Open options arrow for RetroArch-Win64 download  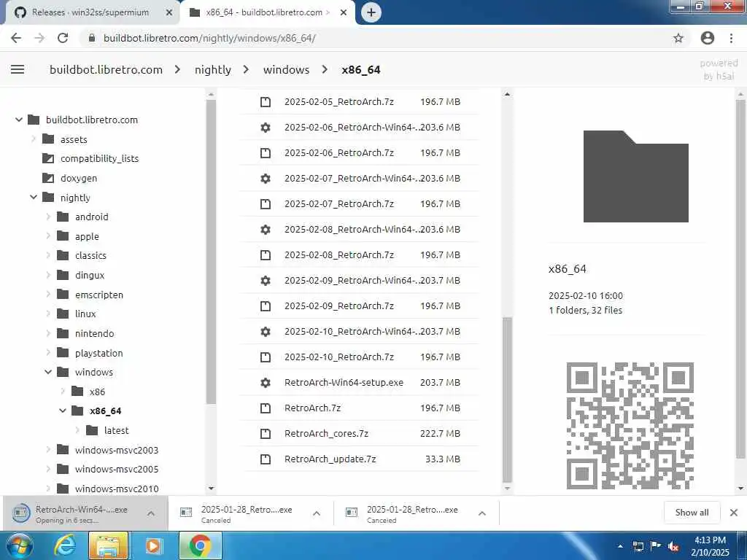point(150,513)
